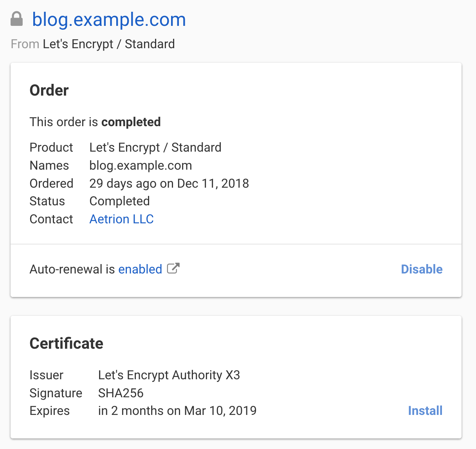Click the padlock icon beside blog.example.com
The height and width of the screenshot is (449, 476).
17,19
